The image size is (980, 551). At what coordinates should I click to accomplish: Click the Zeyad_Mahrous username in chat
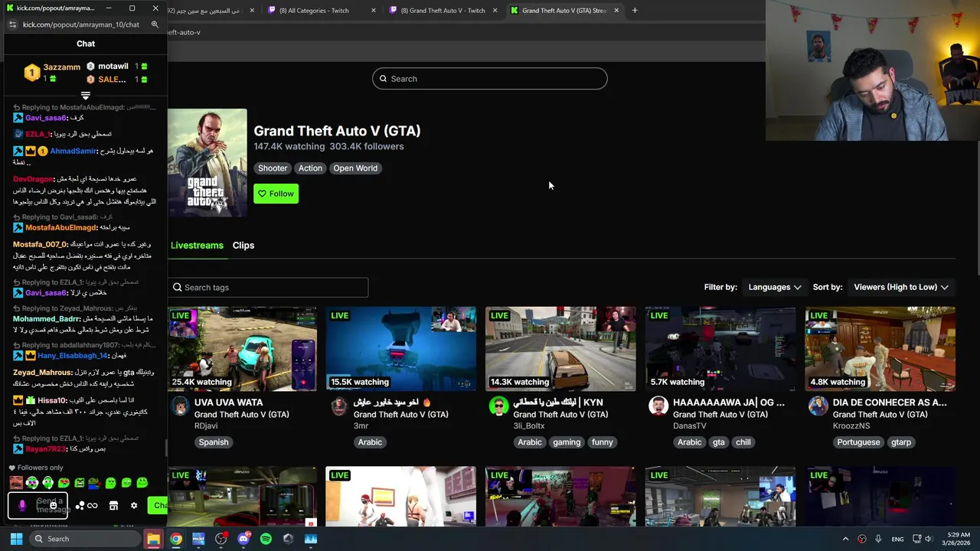(41, 373)
